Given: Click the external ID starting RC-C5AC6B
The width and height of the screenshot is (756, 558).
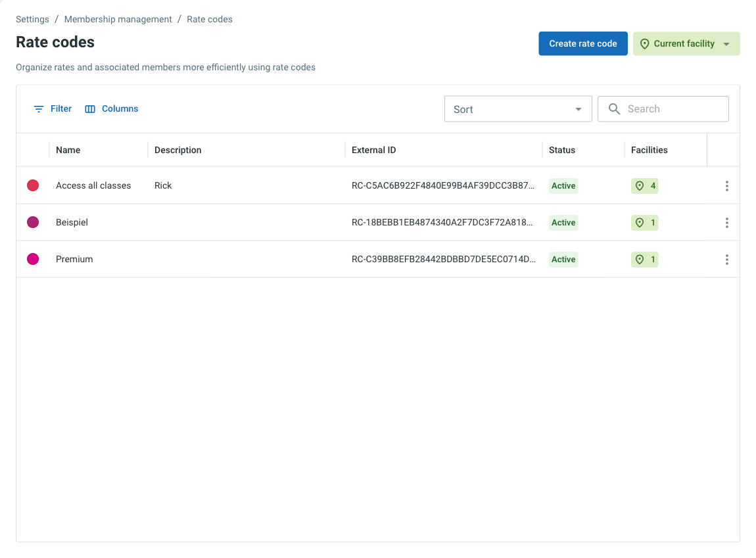Looking at the screenshot, I should 443,185.
